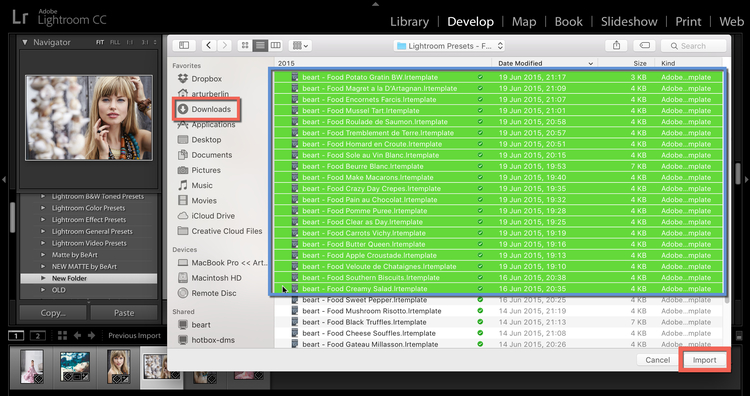Click into the Search field
Image resolution: width=750 pixels, height=396 pixels.
tap(693, 46)
